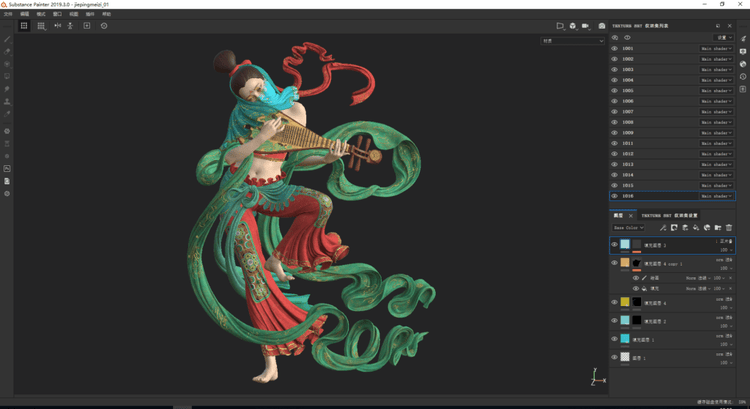
Task: Open history icon in right dock
Action: (x=743, y=77)
